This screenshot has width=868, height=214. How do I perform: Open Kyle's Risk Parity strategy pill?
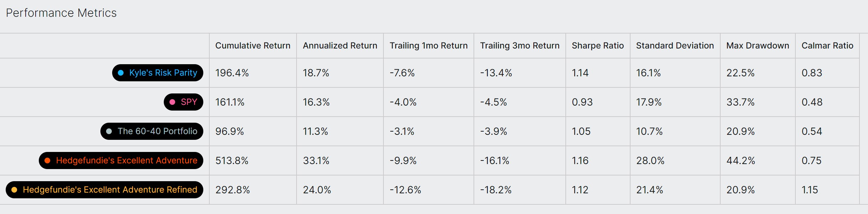tap(158, 73)
